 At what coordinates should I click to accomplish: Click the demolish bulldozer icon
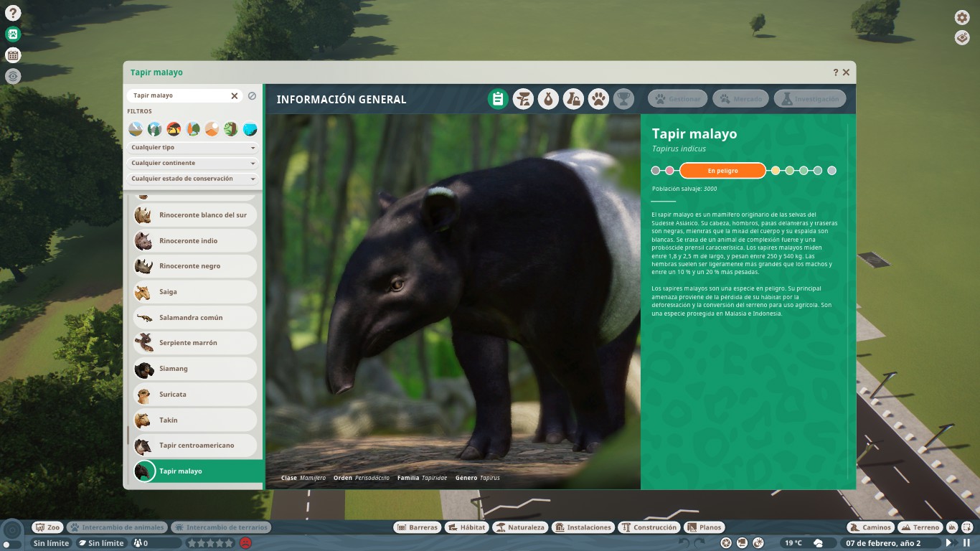952,527
